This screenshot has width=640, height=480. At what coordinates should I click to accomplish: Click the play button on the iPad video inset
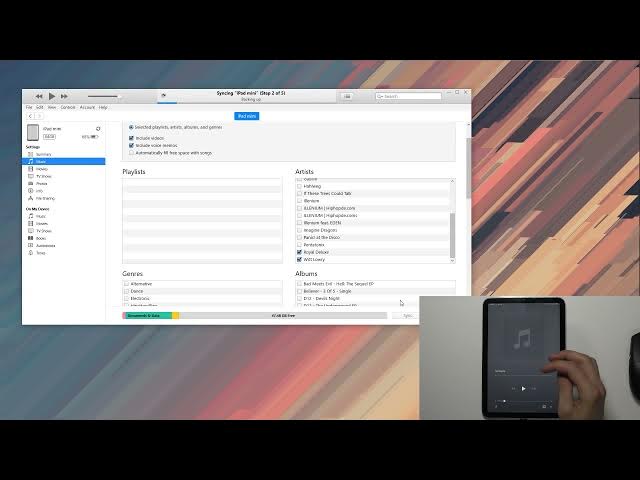[x=524, y=389]
